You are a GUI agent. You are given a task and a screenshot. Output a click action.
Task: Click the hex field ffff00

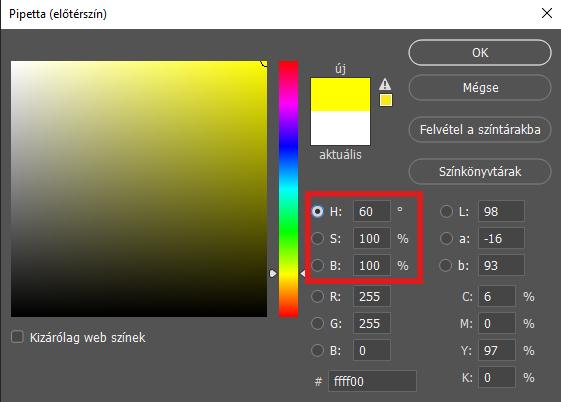(372, 381)
